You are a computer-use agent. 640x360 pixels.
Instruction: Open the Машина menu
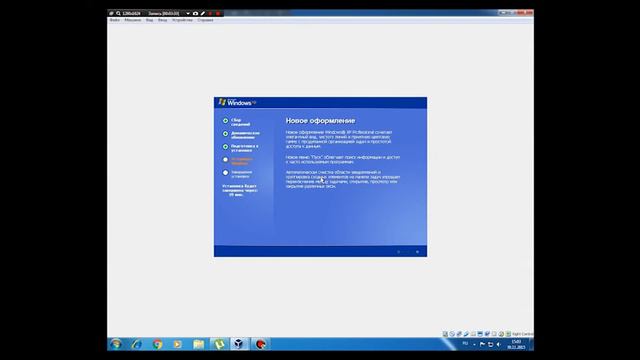[133, 20]
